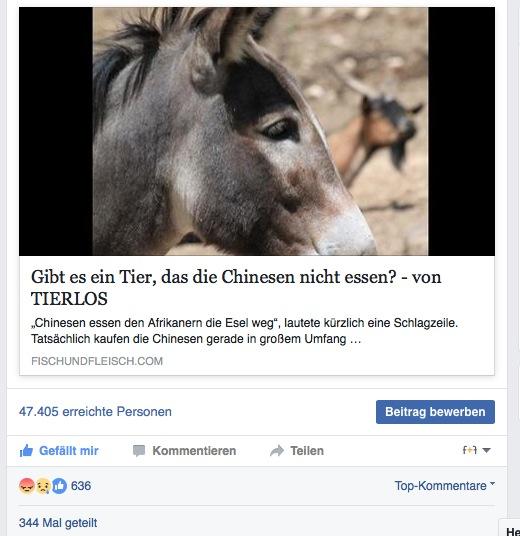The height and width of the screenshot is (536, 520).
Task: Click the sad crying reaction emoji
Action: [43, 486]
